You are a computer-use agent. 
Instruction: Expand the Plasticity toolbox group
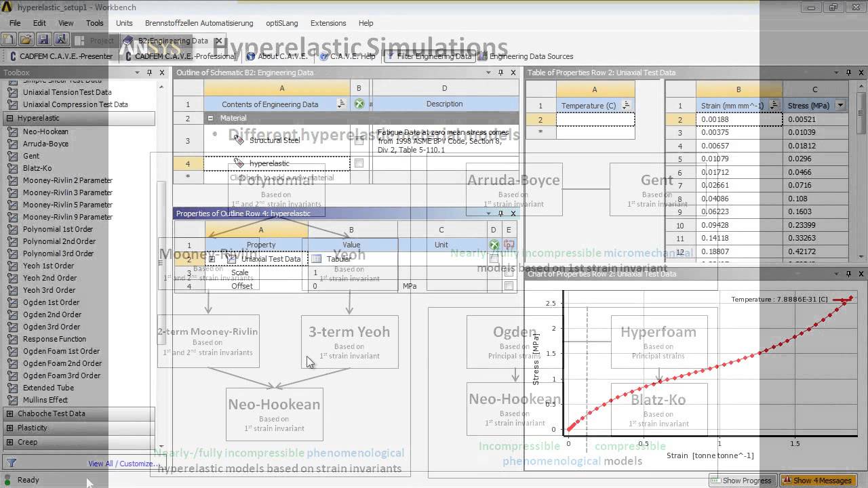coord(10,428)
